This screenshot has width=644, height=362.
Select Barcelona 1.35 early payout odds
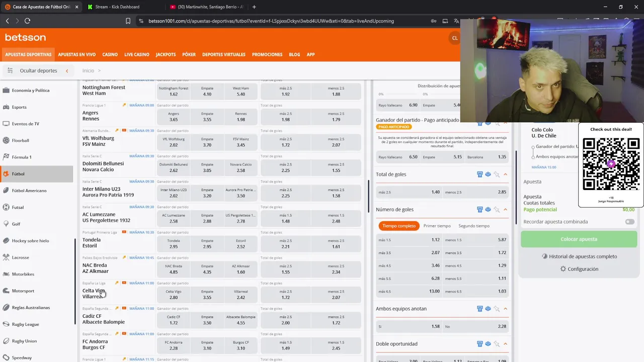click(487, 157)
